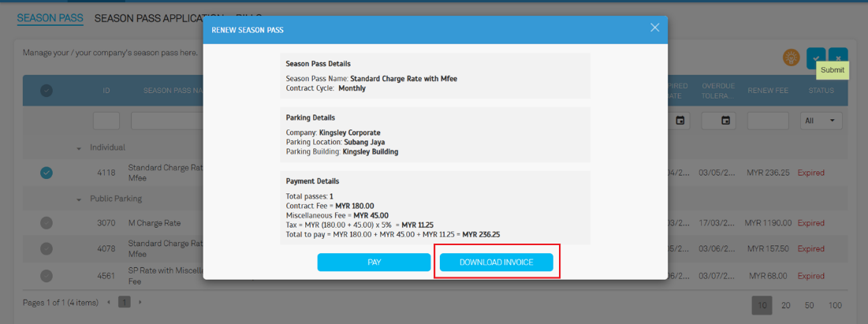Screen dimensions: 868x324
Task: Go to the previous page arrow
Action: (109, 302)
